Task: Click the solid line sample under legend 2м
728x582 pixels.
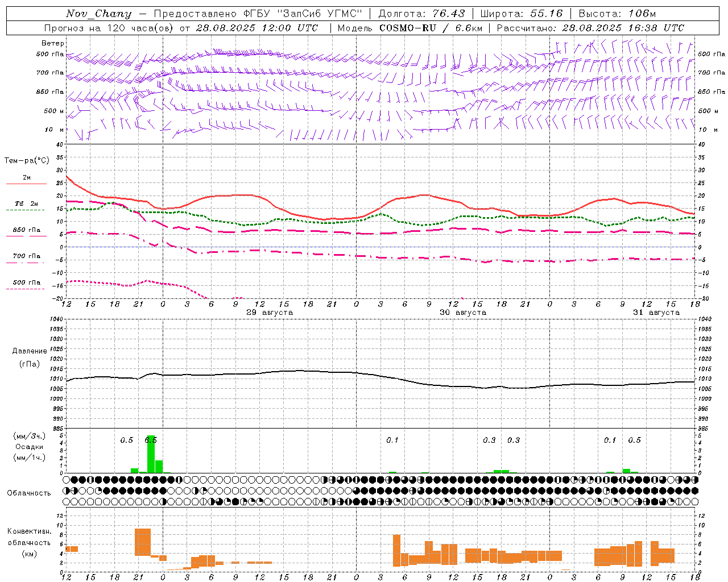Action: click(x=26, y=184)
